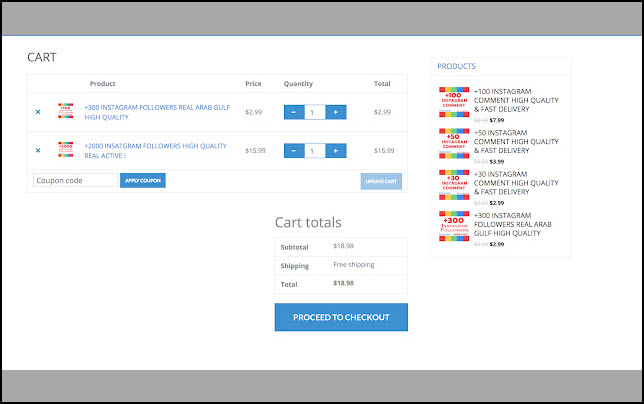Open +2000 Insatgram Followers High Quality link
Viewport: 644px width, 404px height.
[x=155, y=151]
